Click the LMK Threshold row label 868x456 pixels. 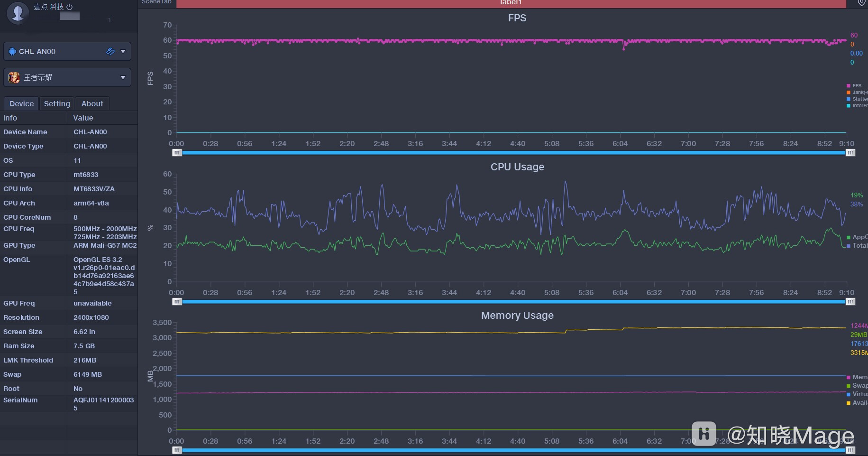click(x=28, y=360)
